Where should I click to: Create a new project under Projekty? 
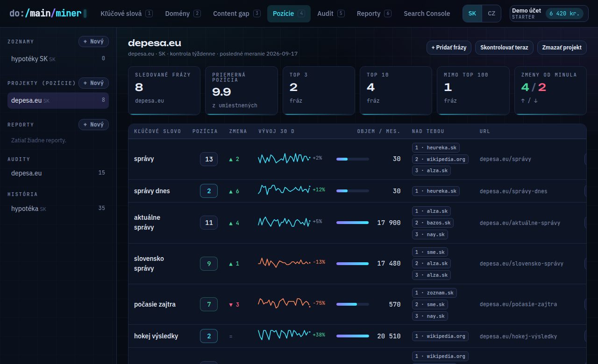93,83
